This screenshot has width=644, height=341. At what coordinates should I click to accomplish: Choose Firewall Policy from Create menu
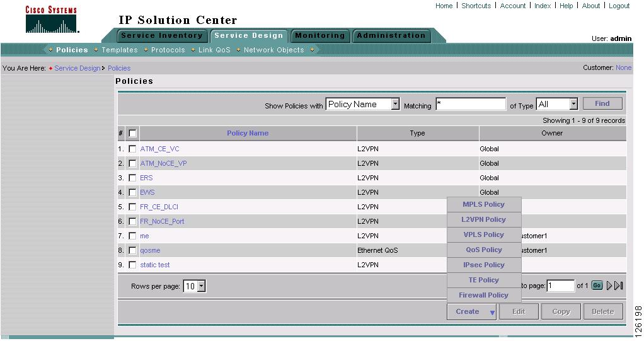point(484,295)
